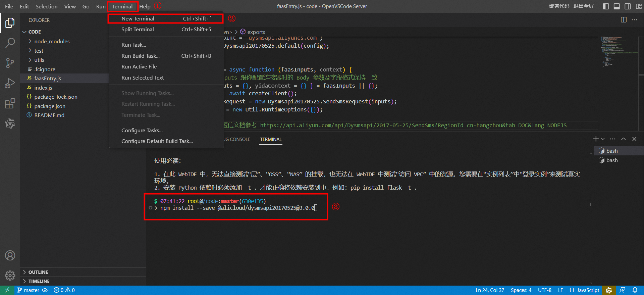
Task: Open the Accounts icon
Action: point(10,255)
